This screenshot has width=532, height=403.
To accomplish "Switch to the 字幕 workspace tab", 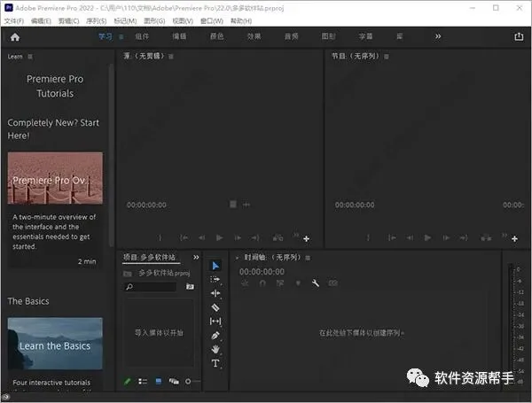I will point(365,36).
